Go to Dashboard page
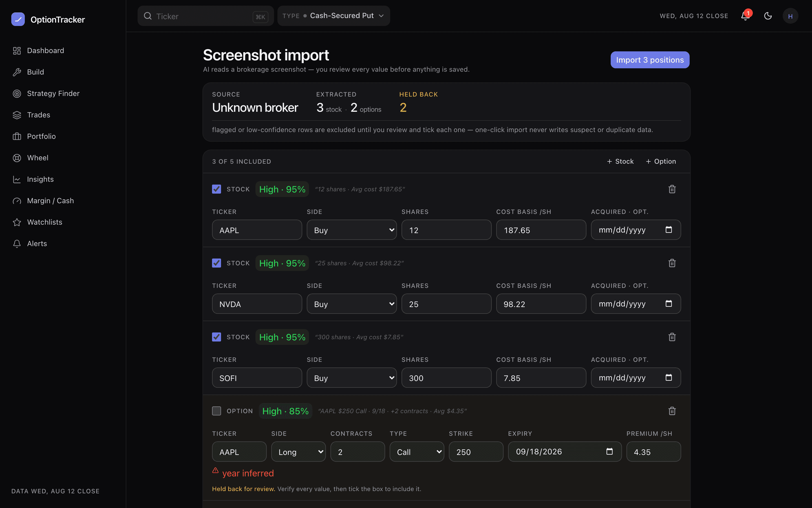This screenshot has width=812, height=508. 45,51
